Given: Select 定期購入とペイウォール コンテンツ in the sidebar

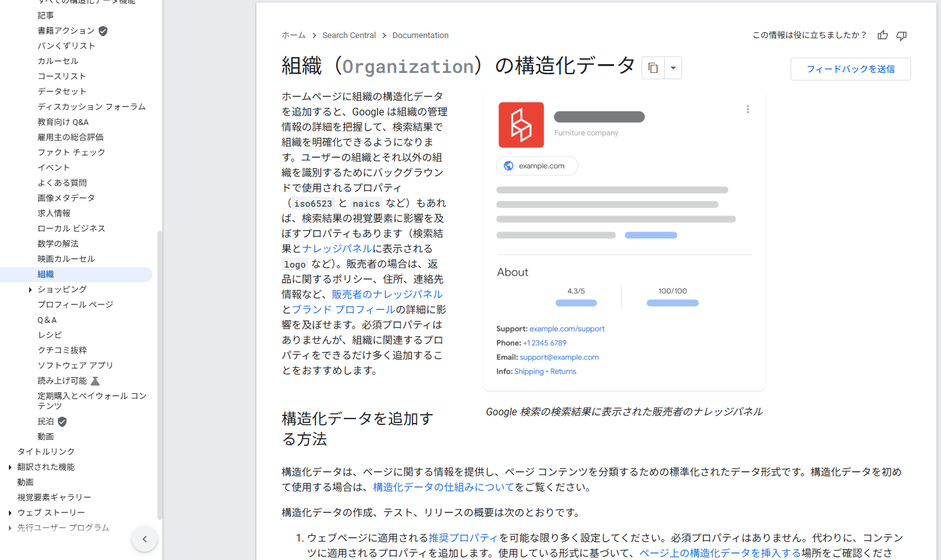Looking at the screenshot, I should click(92, 401).
